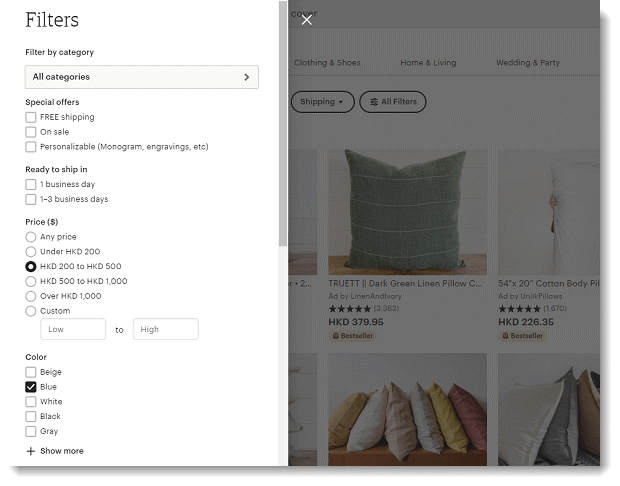Open the colorful linen pillows row image
This screenshot has width=620, height=486.
[408, 409]
